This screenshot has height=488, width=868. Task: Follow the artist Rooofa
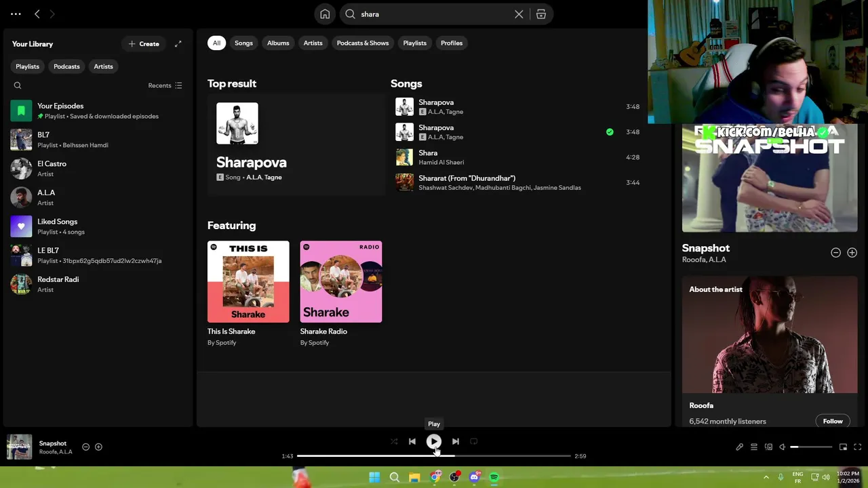click(x=833, y=421)
